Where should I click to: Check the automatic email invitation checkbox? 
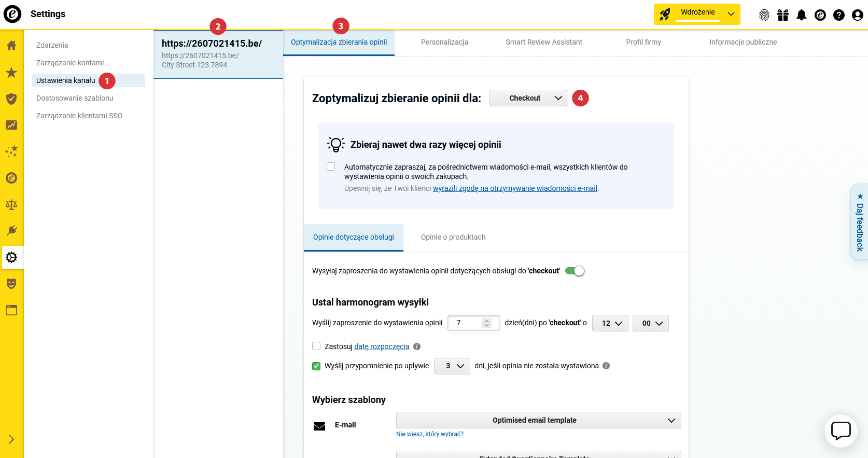point(331,166)
